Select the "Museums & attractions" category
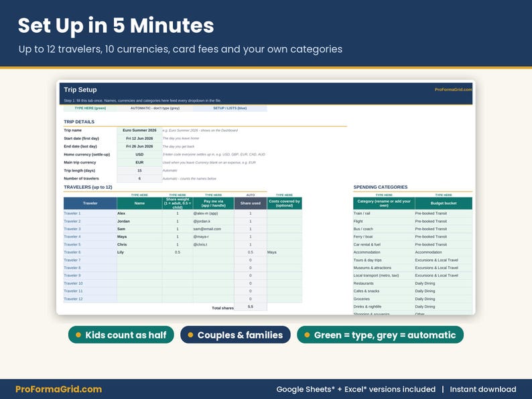Image resolution: width=532 pixels, height=399 pixels. coord(384,268)
